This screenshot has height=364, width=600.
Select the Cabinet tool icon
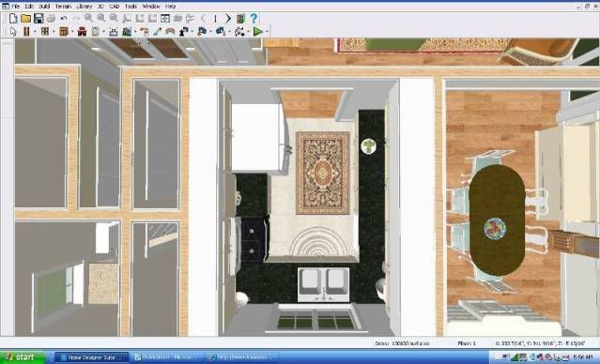64,31
